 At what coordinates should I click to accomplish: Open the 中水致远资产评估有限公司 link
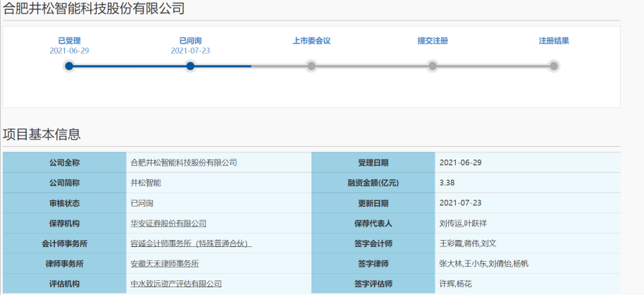[x=175, y=284]
